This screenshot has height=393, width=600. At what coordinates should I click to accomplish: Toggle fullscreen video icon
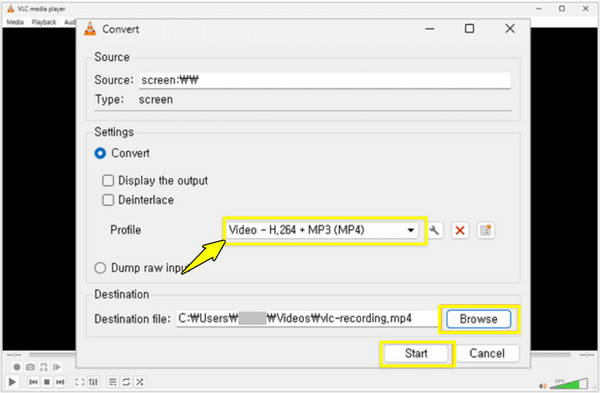80,382
